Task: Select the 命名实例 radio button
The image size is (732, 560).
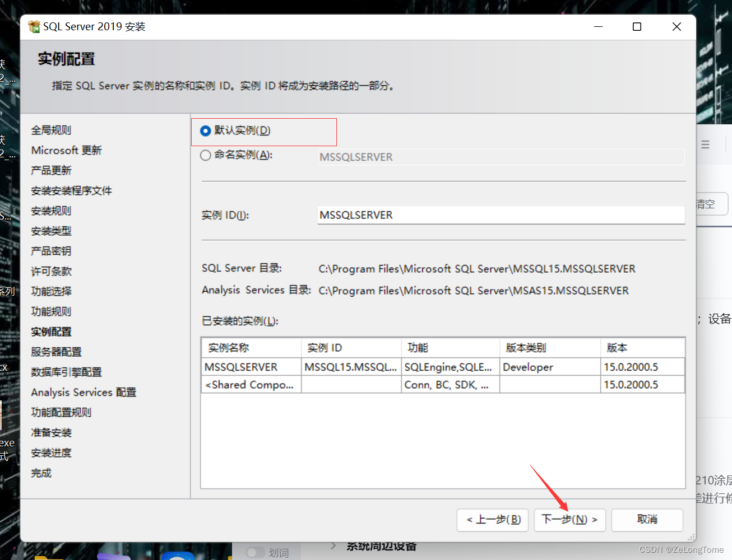Action: tap(206, 155)
